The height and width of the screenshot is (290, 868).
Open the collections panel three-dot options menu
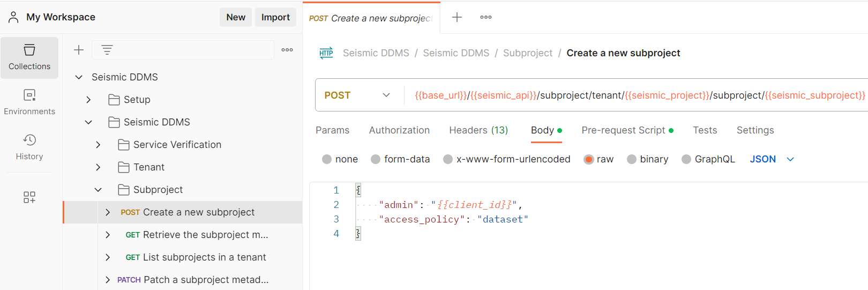287,50
